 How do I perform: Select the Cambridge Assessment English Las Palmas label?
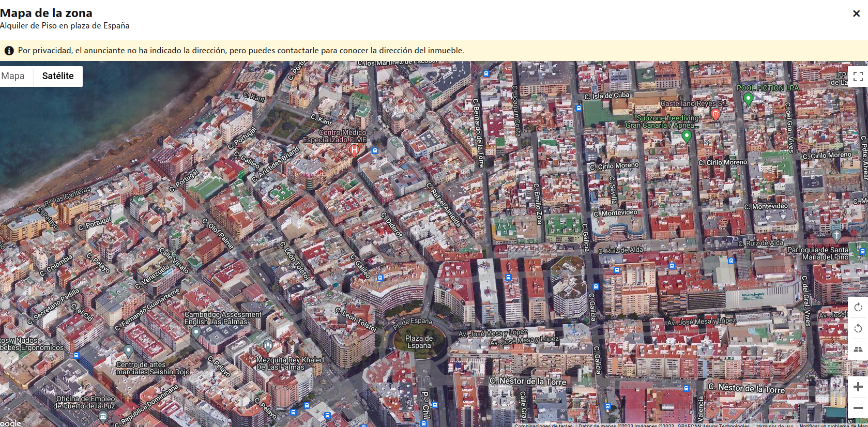click(223, 318)
